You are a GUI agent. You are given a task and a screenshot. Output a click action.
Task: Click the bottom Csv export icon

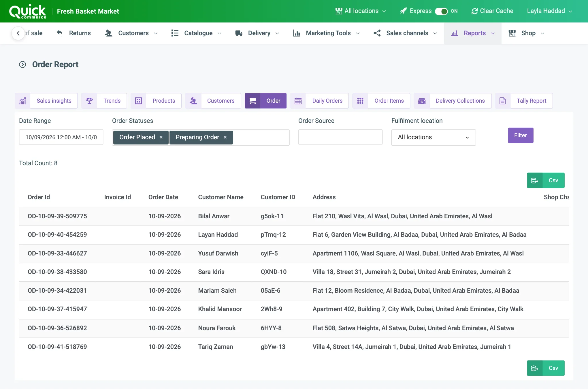pyautogui.click(x=535, y=368)
